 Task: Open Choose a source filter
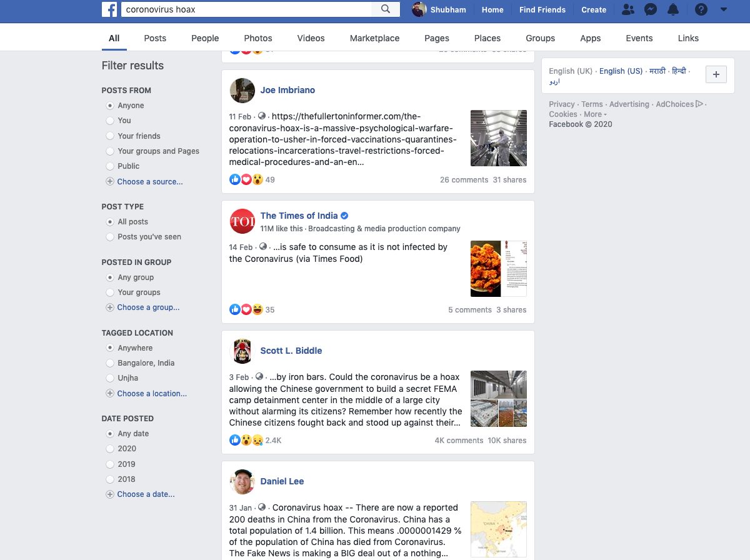tap(150, 182)
